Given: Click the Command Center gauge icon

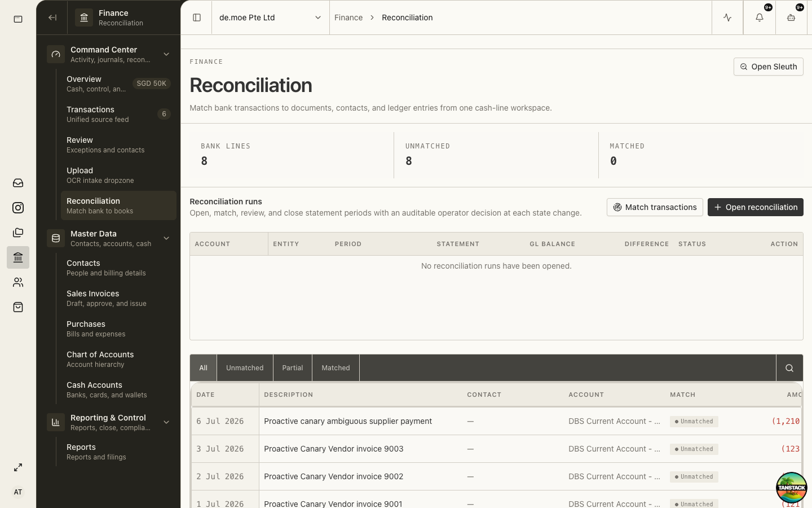Looking at the screenshot, I should (56, 54).
